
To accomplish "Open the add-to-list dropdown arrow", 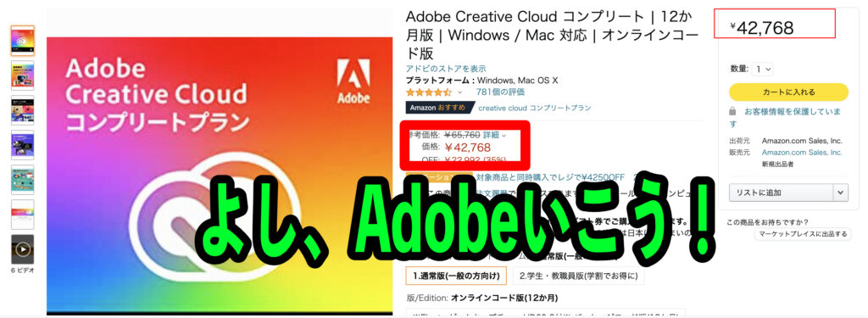I will 841,192.
